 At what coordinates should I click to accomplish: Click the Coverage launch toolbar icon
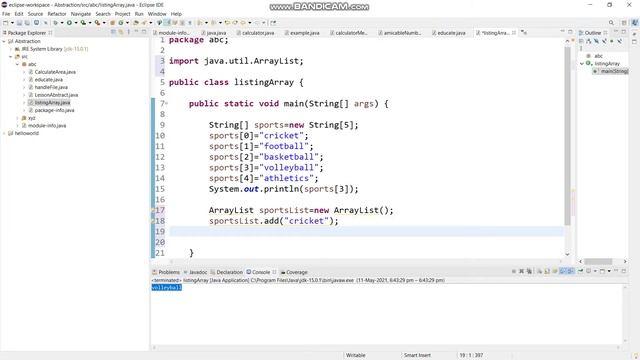click(83, 23)
